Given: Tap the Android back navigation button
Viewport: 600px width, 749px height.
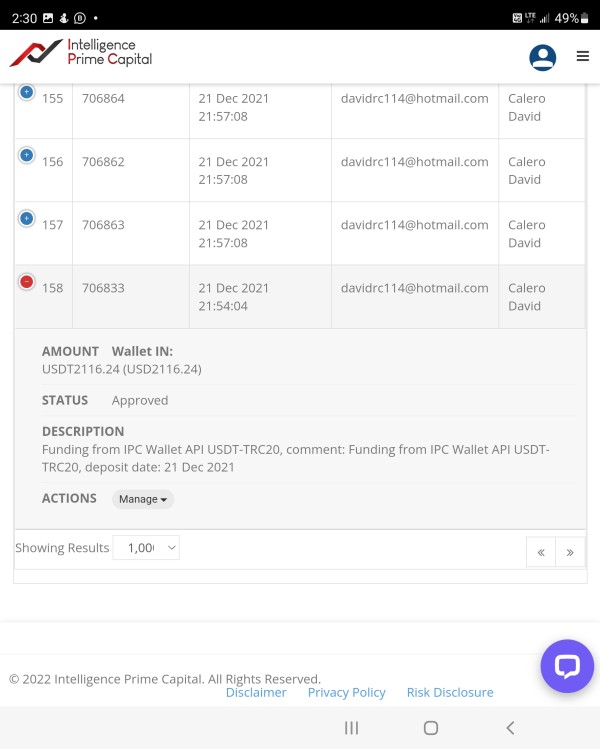Looking at the screenshot, I should [510, 728].
